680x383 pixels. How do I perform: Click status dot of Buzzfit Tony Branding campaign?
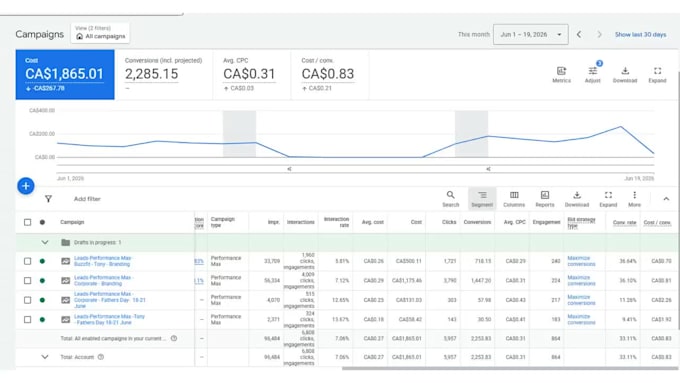coord(42,261)
